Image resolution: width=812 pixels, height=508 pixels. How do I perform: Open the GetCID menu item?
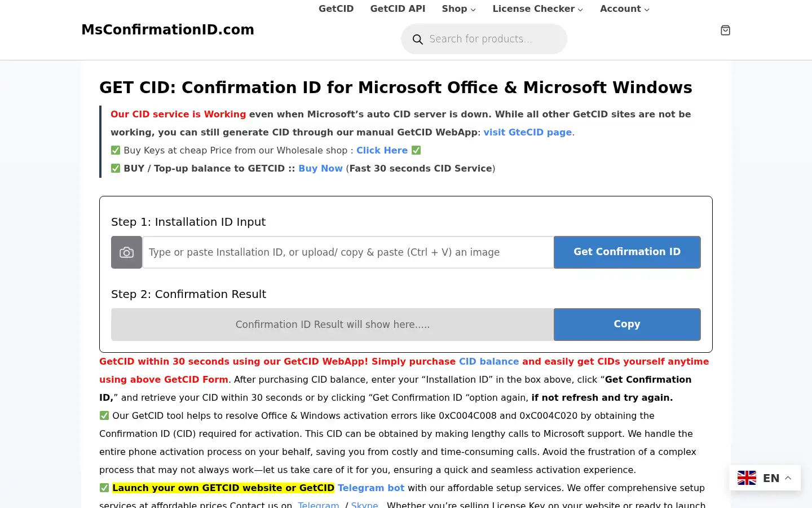tap(336, 8)
